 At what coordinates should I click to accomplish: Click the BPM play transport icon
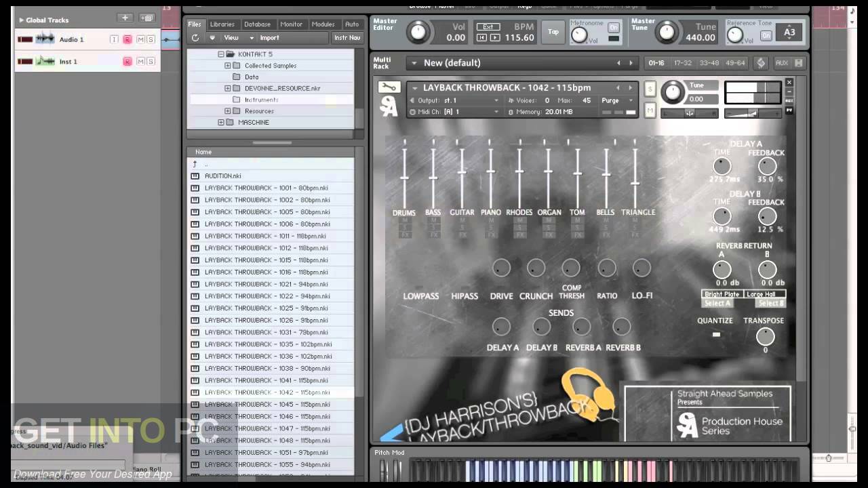tap(495, 38)
